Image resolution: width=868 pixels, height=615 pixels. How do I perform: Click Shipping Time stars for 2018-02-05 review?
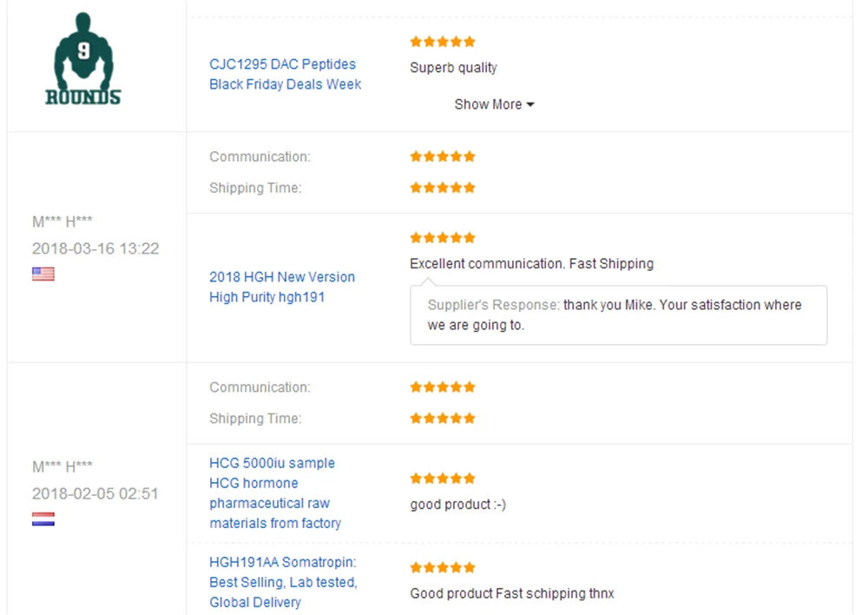(443, 419)
